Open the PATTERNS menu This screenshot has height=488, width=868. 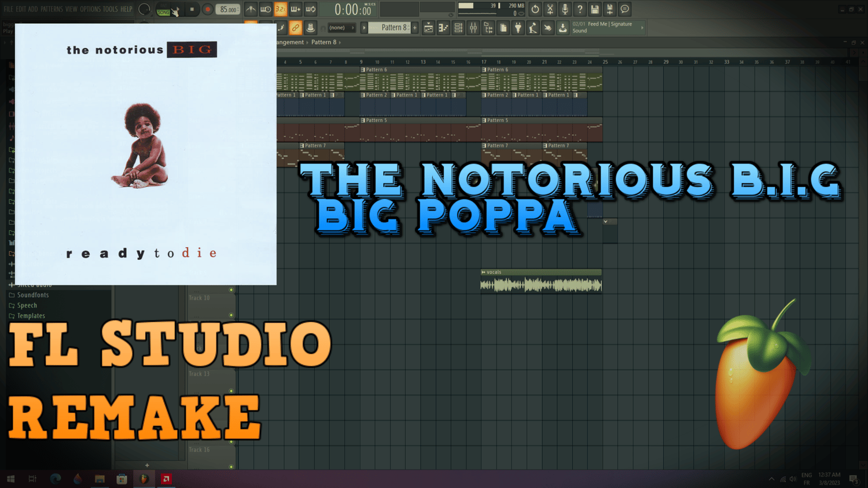click(x=52, y=9)
